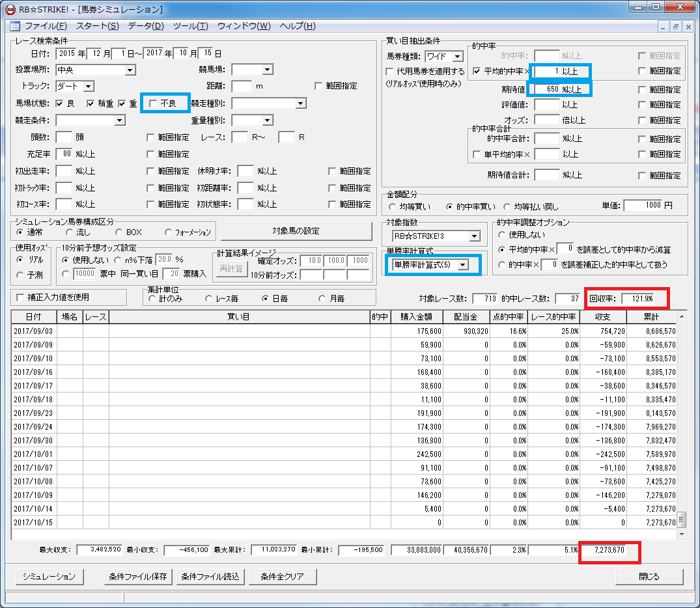Open the データ(D) menu
The height and width of the screenshot is (608, 700).
click(146, 26)
